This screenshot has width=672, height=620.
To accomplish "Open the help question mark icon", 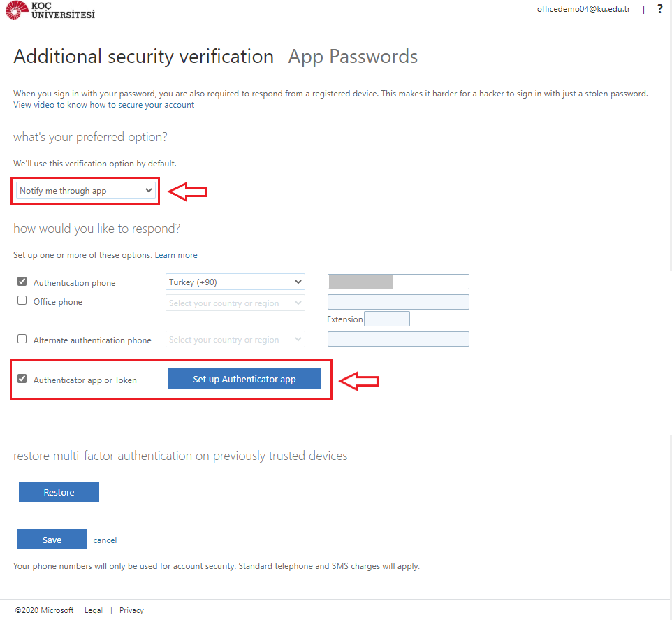I will click(659, 9).
